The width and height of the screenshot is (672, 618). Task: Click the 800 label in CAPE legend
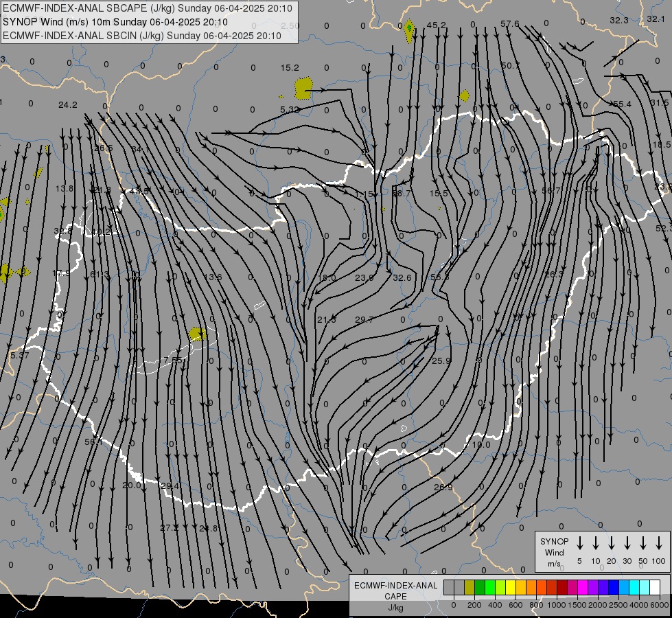tap(536, 605)
